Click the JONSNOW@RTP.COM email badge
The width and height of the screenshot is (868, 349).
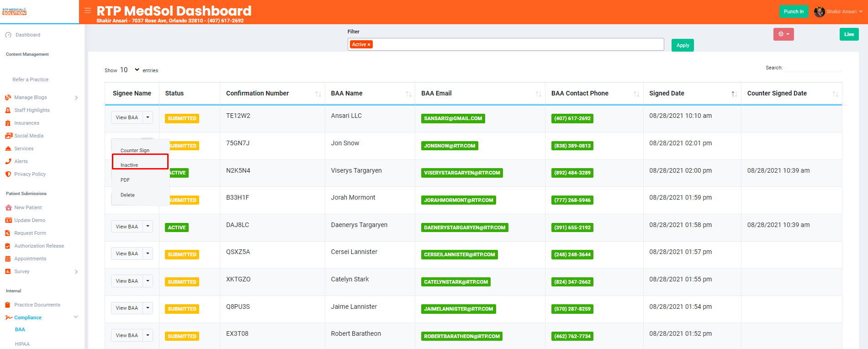click(450, 146)
